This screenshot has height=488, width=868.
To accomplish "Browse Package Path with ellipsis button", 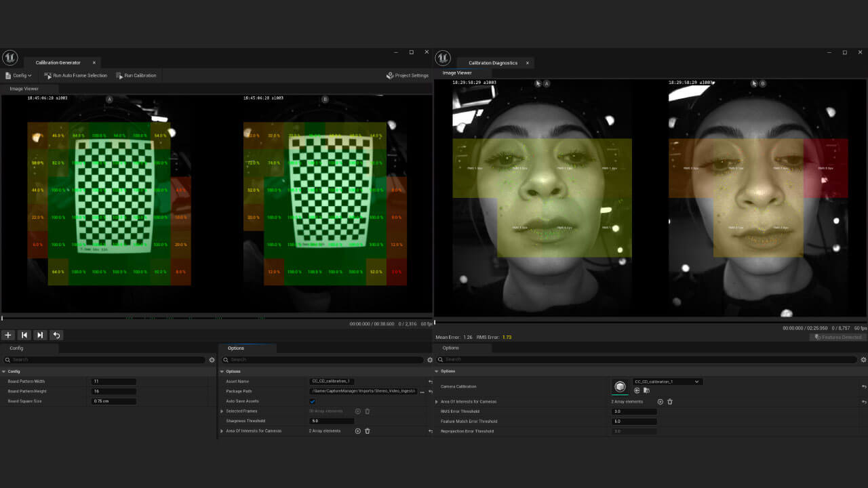I will point(422,392).
